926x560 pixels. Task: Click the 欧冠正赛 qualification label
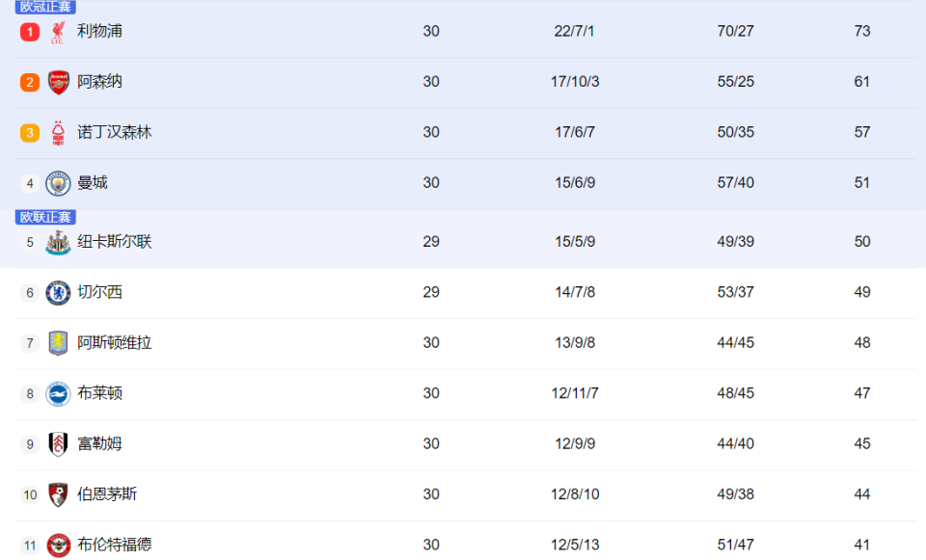click(45, 7)
